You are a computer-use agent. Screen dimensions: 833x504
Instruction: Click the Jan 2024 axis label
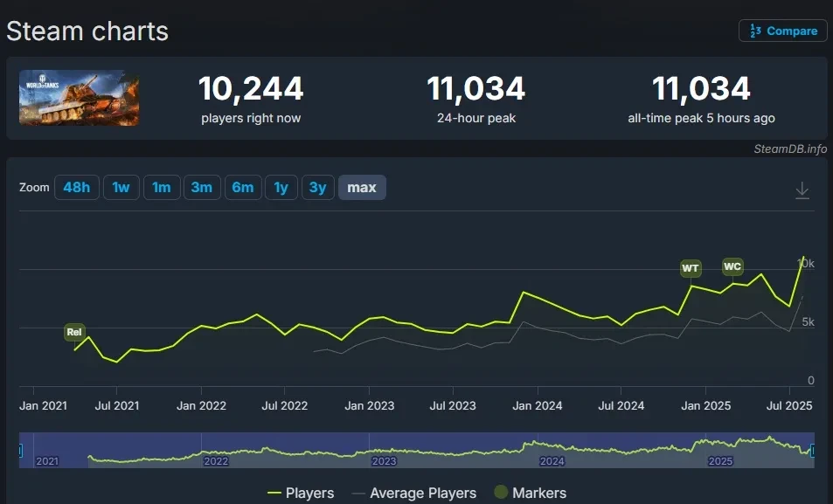click(x=537, y=406)
